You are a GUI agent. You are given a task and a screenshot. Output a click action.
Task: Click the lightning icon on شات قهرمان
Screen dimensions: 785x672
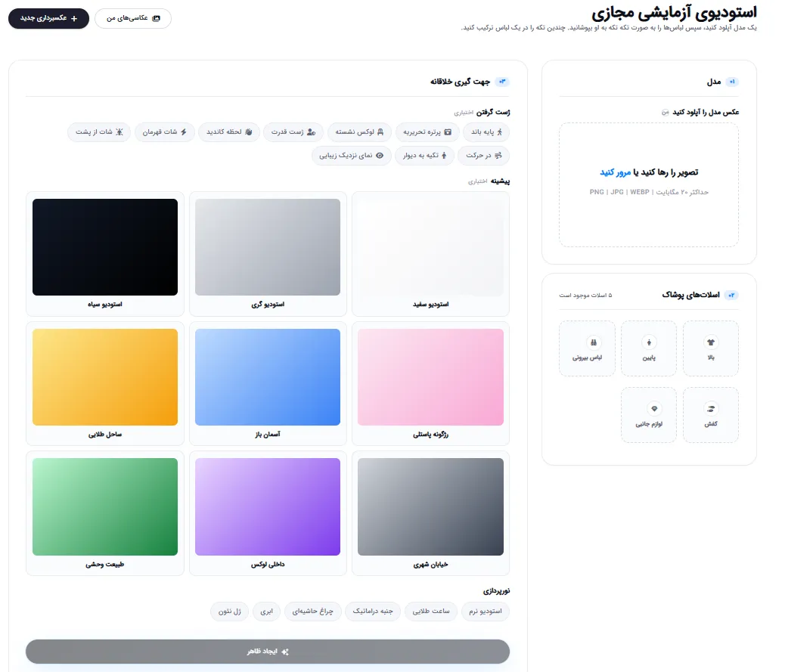click(184, 132)
